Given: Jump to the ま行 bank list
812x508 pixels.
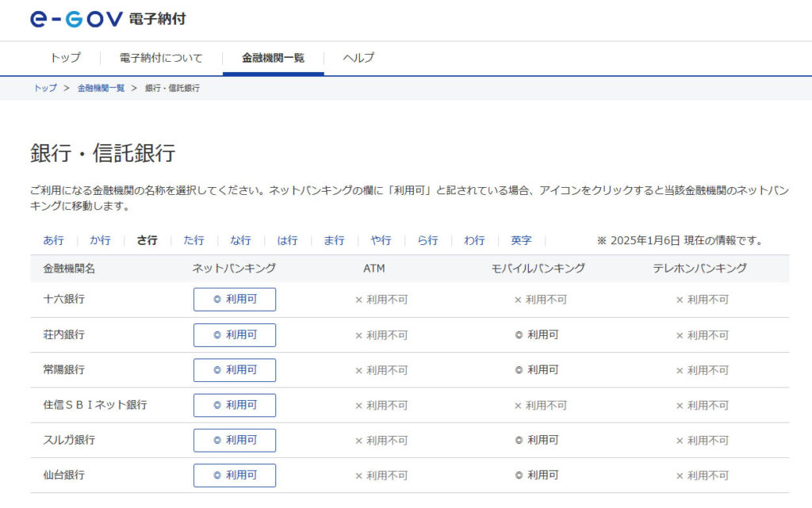Looking at the screenshot, I should coord(334,241).
